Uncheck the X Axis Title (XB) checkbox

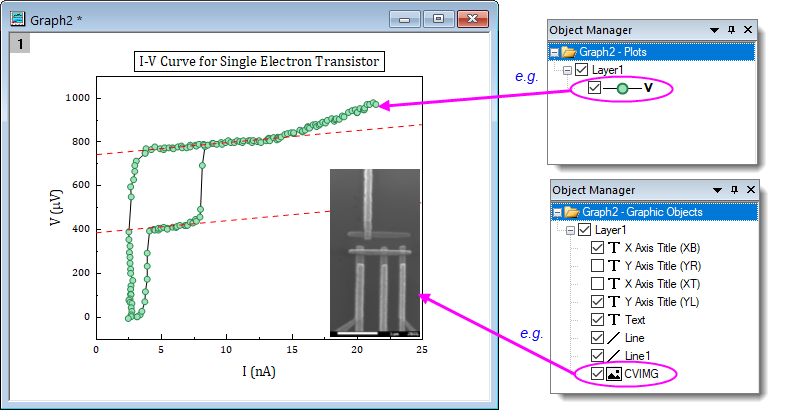click(x=598, y=247)
